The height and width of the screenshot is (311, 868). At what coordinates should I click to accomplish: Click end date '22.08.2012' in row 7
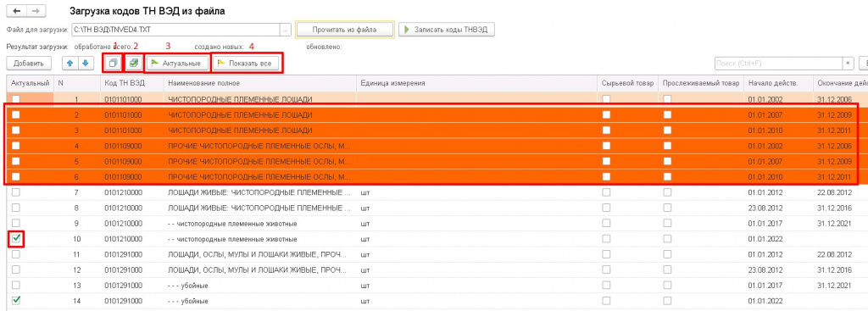[835, 192]
